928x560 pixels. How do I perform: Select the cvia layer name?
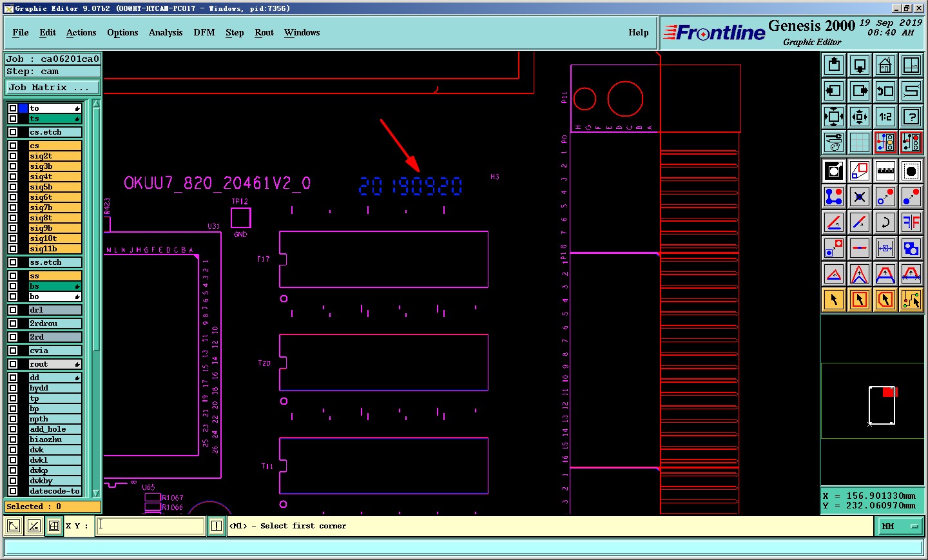pos(55,351)
